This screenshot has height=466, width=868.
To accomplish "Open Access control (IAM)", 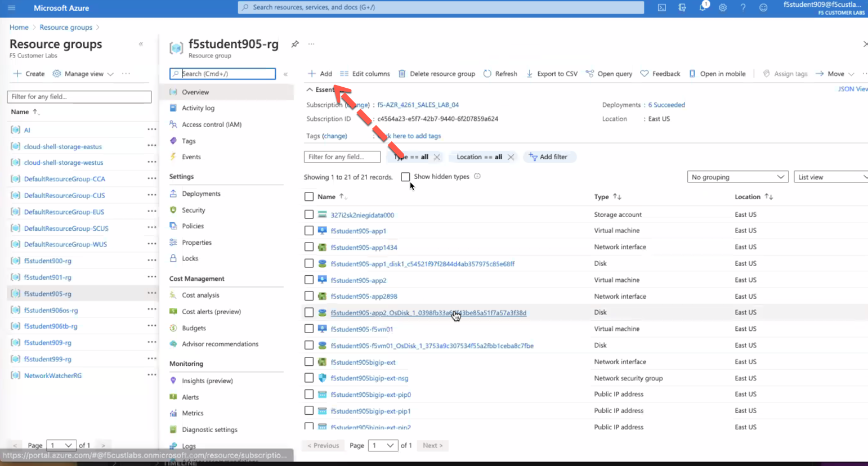I will [211, 124].
